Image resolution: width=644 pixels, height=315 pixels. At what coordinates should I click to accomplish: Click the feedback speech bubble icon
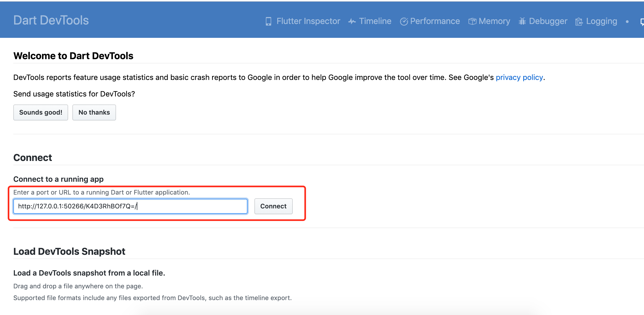tap(642, 22)
